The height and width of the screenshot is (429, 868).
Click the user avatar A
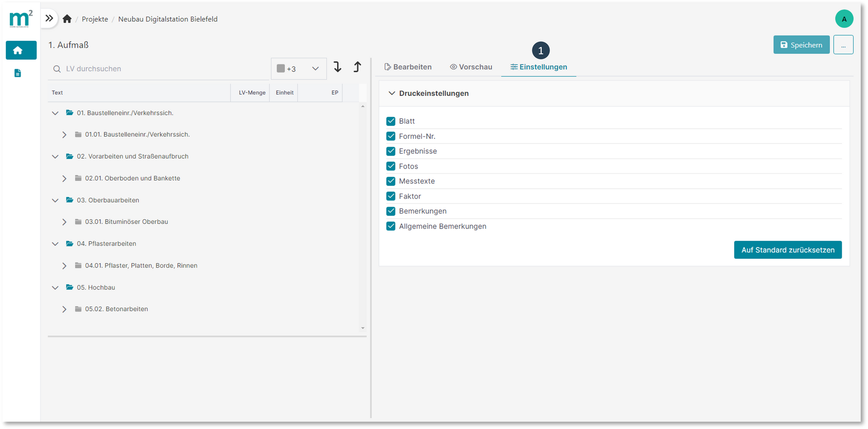(x=844, y=19)
